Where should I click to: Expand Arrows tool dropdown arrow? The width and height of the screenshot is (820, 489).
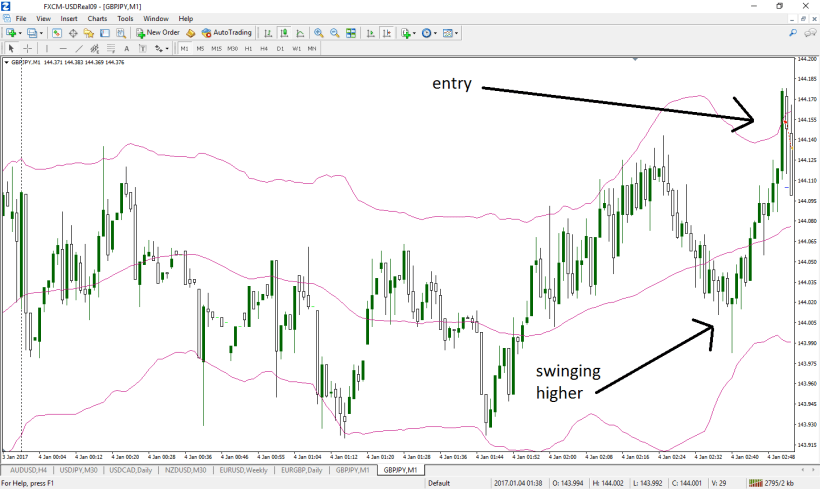click(167, 48)
